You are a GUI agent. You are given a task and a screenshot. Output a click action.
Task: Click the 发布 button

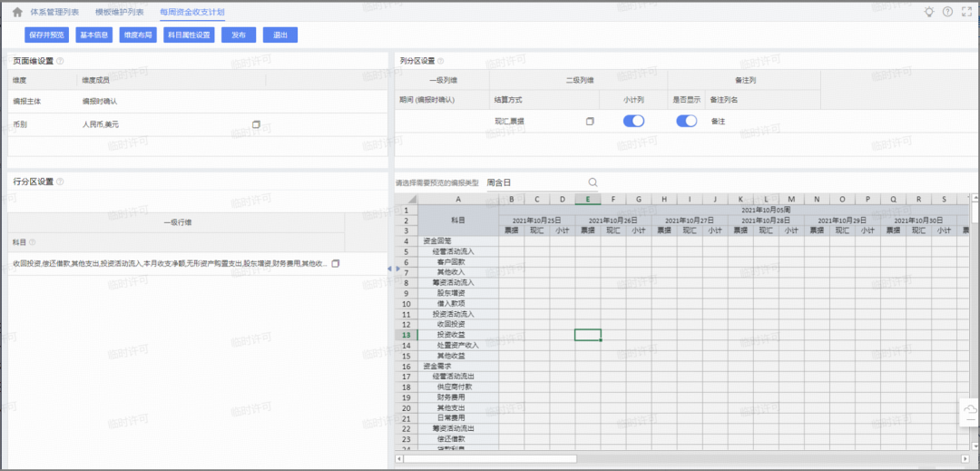(239, 35)
